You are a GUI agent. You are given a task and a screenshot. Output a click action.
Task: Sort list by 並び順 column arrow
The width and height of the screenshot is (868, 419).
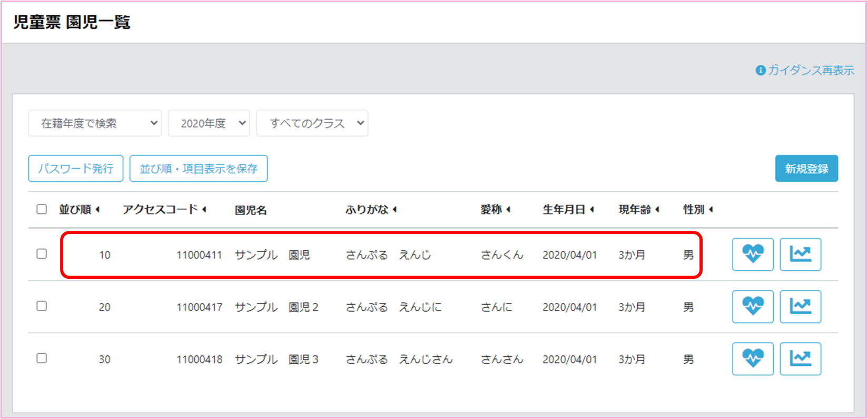(97, 210)
